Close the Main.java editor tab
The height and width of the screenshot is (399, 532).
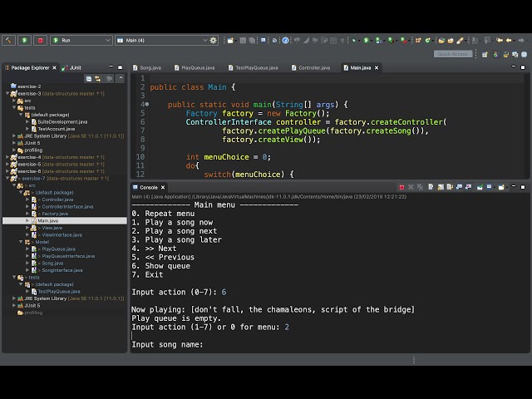[x=377, y=68]
